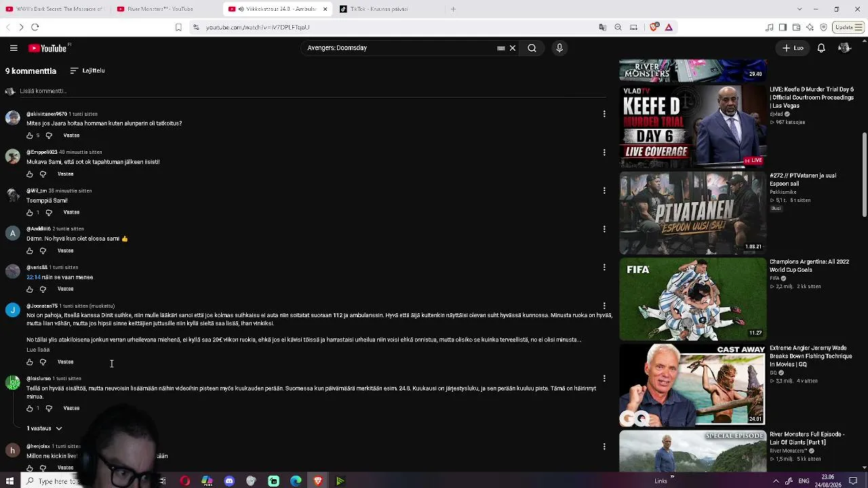Open Discord from the taskbar
This screenshot has height=488, width=868.
[x=229, y=481]
